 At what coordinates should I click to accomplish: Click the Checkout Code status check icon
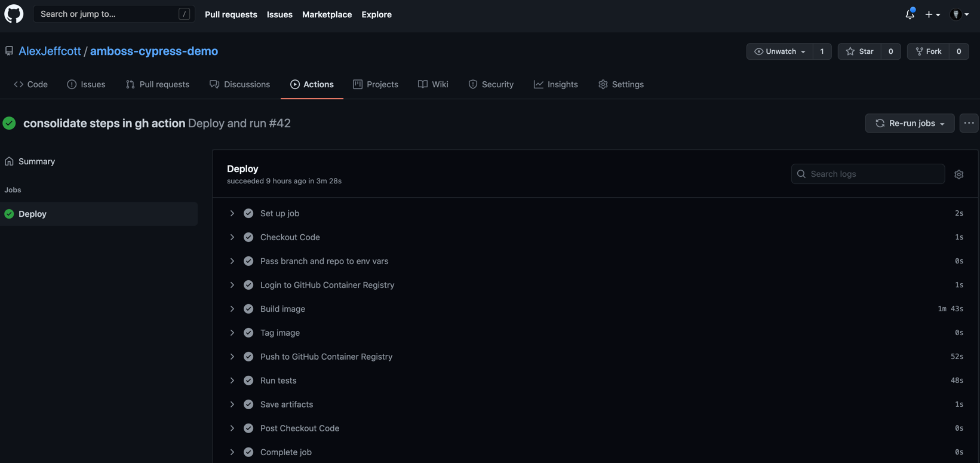248,237
